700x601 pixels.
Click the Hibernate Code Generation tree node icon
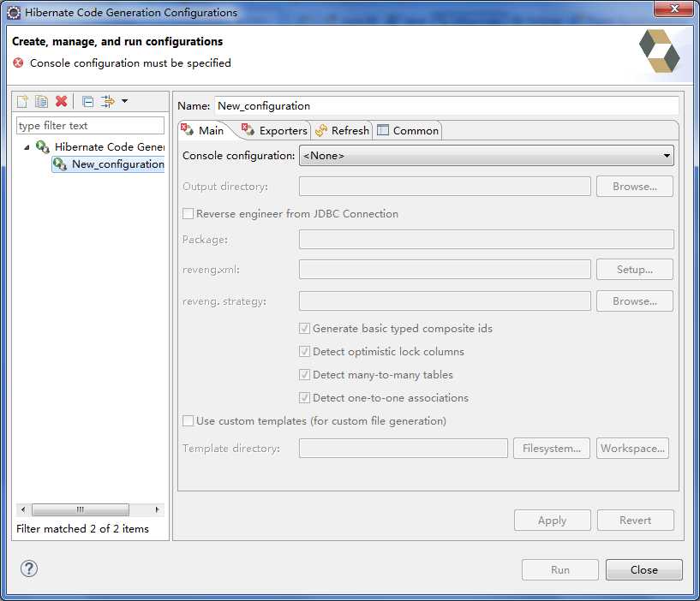[43, 146]
